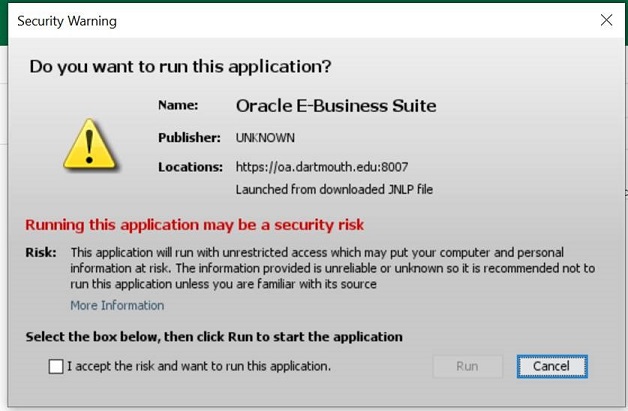Click the "Do you want to run" heading
This screenshot has height=411, width=628.
[x=180, y=67]
